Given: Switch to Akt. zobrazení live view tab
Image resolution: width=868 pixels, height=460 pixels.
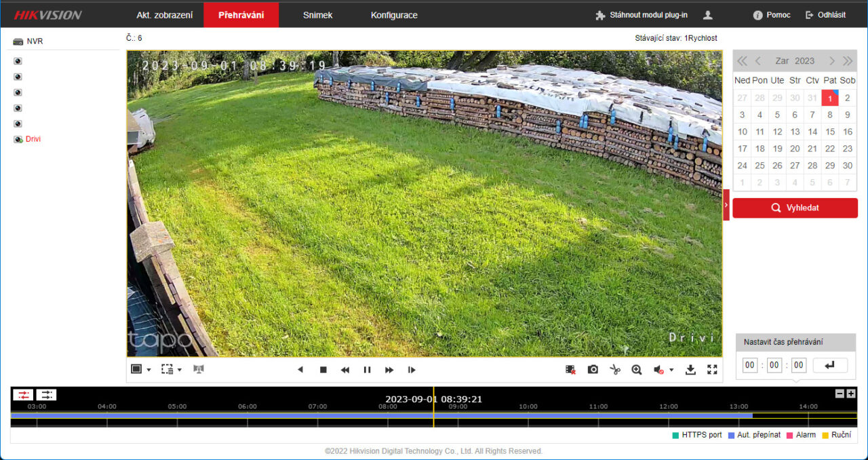Looking at the screenshot, I should coord(165,15).
